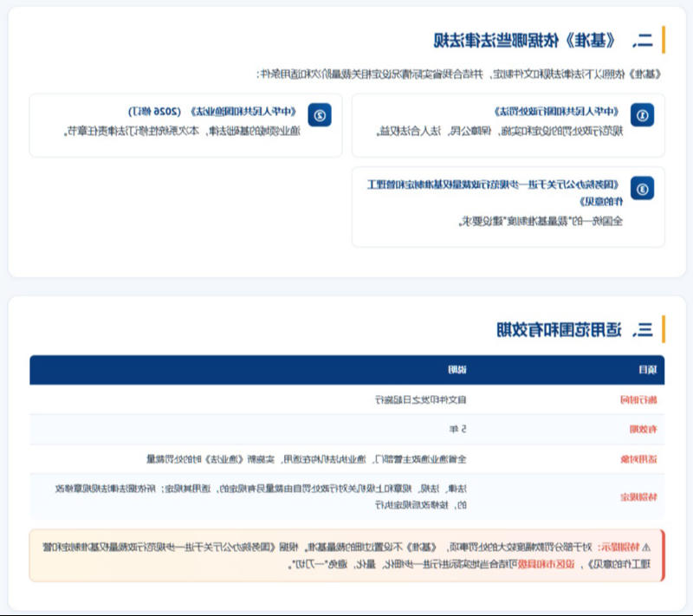Click row label 有效期
This screenshot has height=616, width=693.
coord(643,429)
